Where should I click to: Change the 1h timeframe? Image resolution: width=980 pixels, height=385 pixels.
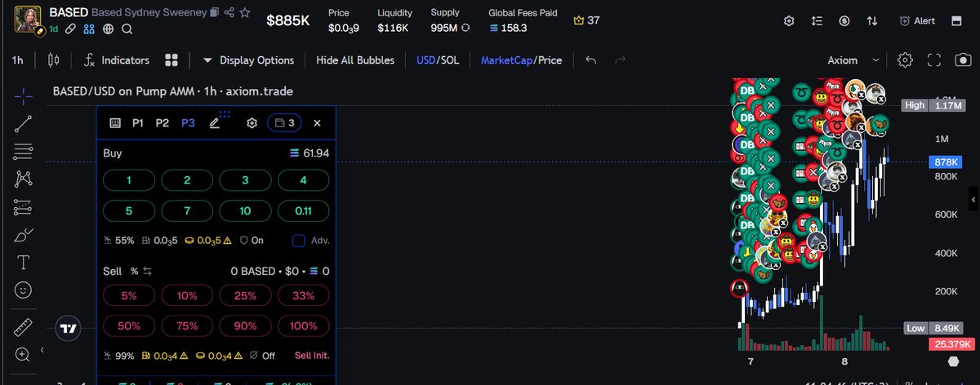click(x=17, y=60)
